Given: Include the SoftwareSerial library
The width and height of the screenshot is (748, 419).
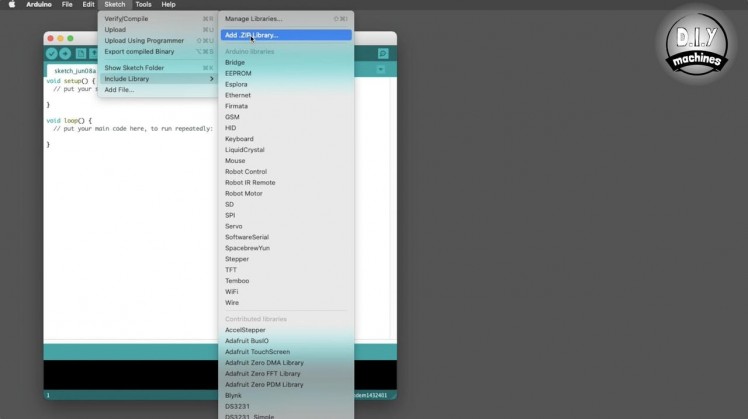Looking at the screenshot, I should tap(286, 237).
